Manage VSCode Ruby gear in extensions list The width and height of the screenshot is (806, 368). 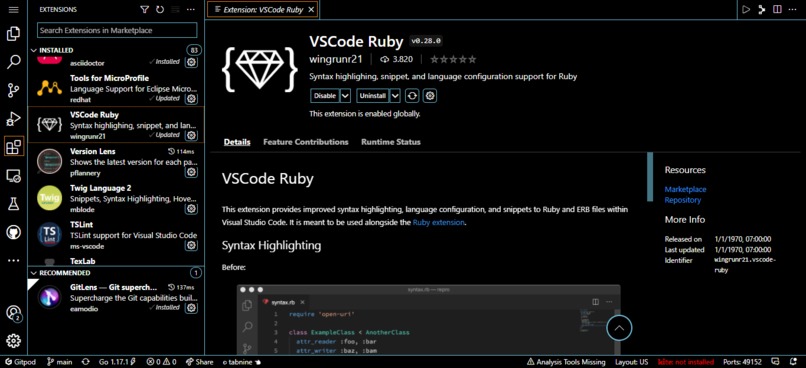click(x=191, y=135)
